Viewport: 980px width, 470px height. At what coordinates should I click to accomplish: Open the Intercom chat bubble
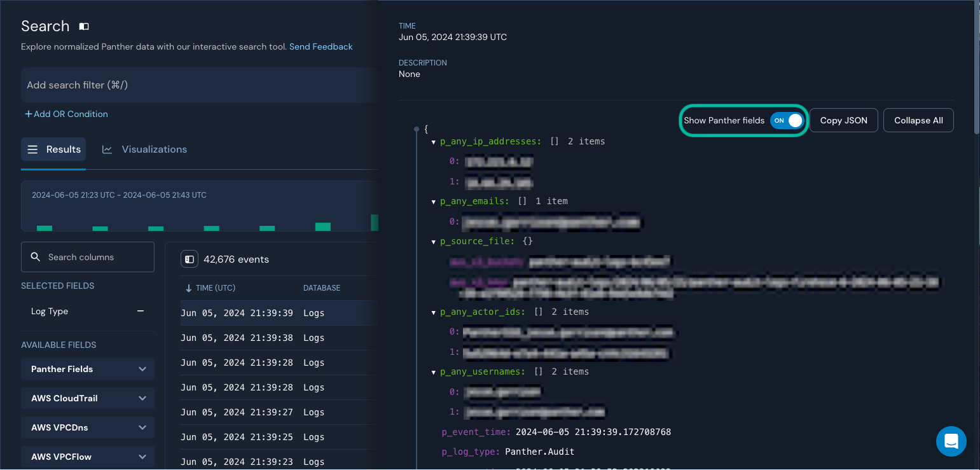pos(951,441)
